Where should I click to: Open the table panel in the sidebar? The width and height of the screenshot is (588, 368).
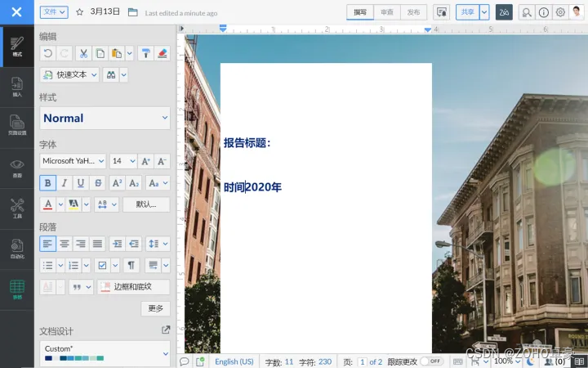[x=17, y=289]
